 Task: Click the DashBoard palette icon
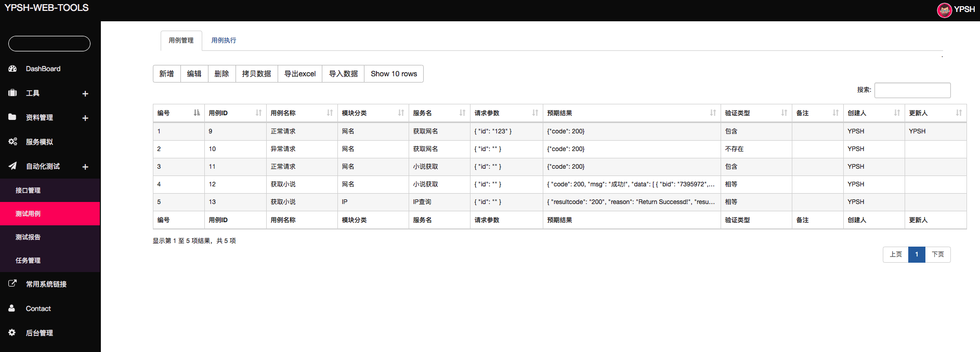(x=12, y=69)
